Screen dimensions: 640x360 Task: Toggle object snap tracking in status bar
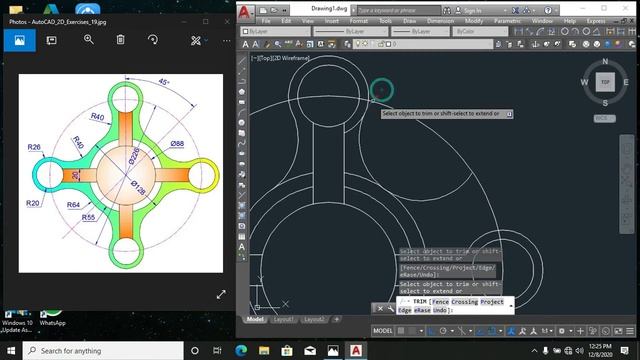pyautogui.click(x=480, y=331)
